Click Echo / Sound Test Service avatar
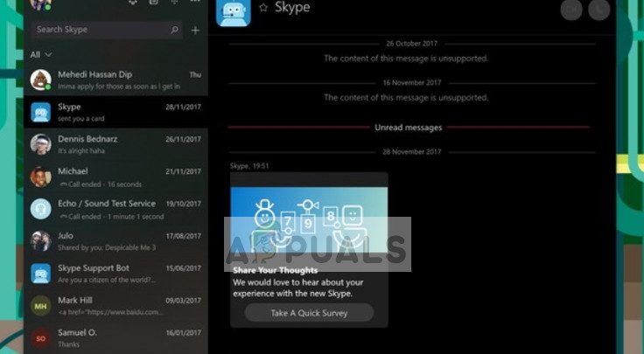 point(40,209)
